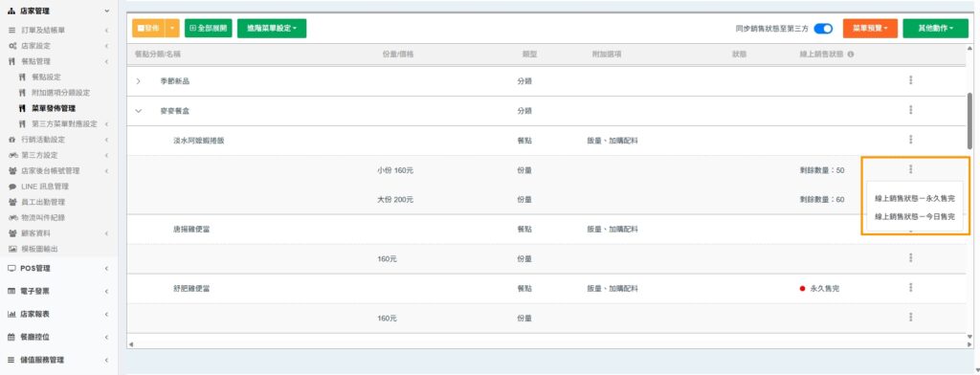
Task: Select 線上銷售狀態－今日售完 menu option
Action: pos(915,216)
